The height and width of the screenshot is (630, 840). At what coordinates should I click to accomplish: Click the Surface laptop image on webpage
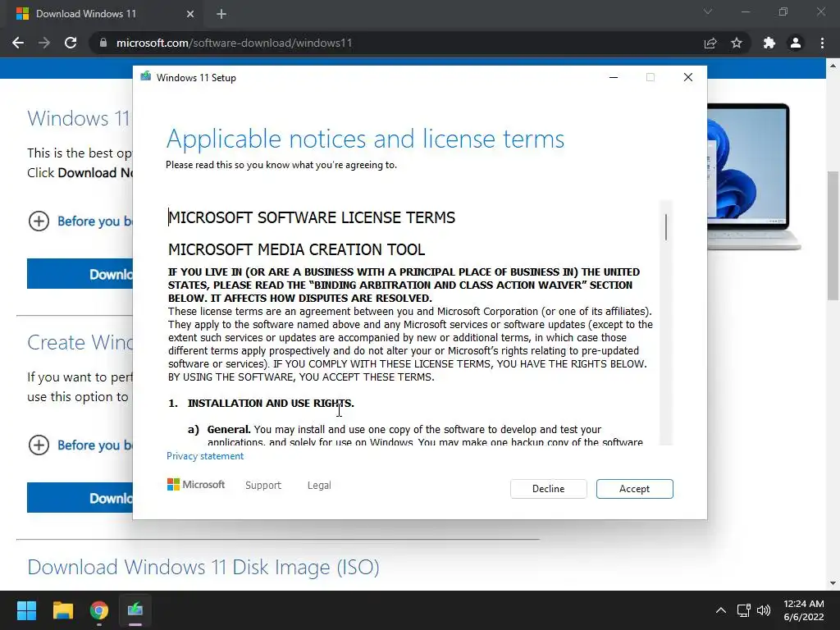754,177
